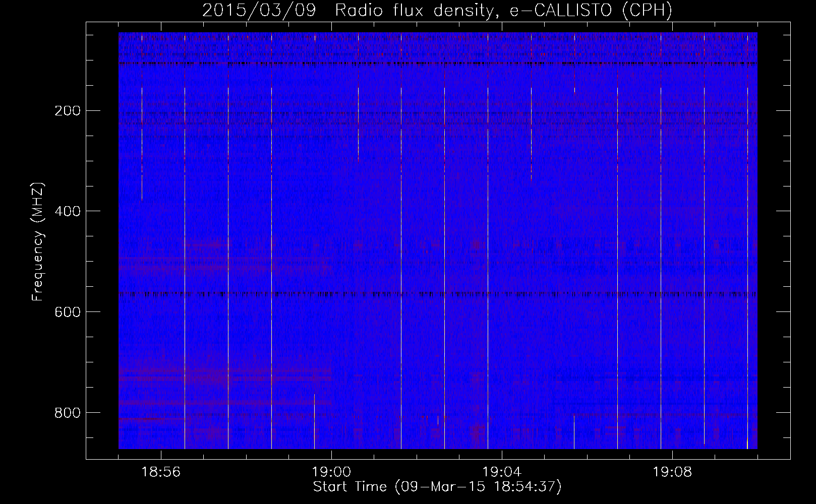Click the 600 frequency tick label
The width and height of the screenshot is (816, 504).
(68, 312)
